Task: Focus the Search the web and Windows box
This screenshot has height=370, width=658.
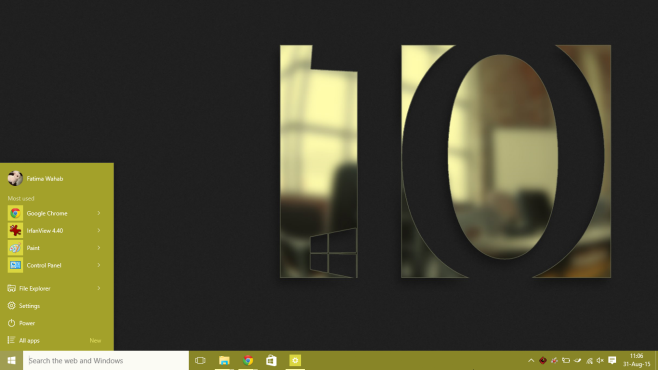Action: tap(106, 360)
